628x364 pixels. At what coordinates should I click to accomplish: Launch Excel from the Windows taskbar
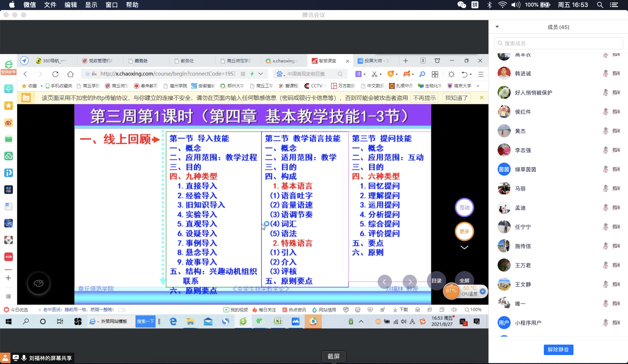click(x=278, y=322)
